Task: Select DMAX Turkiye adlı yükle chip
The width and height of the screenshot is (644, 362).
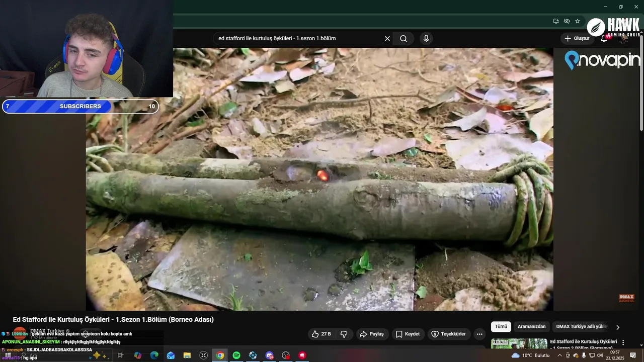Action: (582, 327)
